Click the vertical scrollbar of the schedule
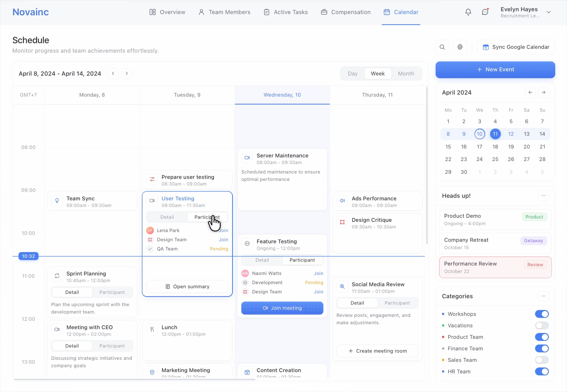 point(427,166)
